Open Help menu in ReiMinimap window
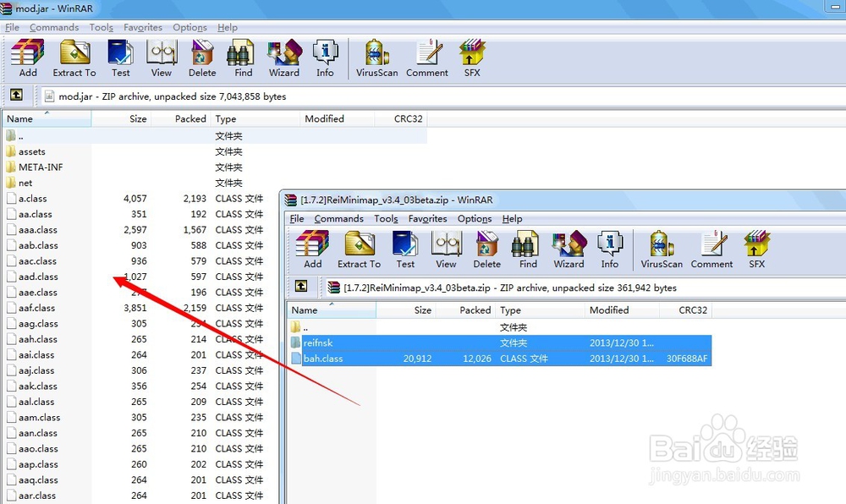This screenshot has height=504, width=846. (x=512, y=219)
